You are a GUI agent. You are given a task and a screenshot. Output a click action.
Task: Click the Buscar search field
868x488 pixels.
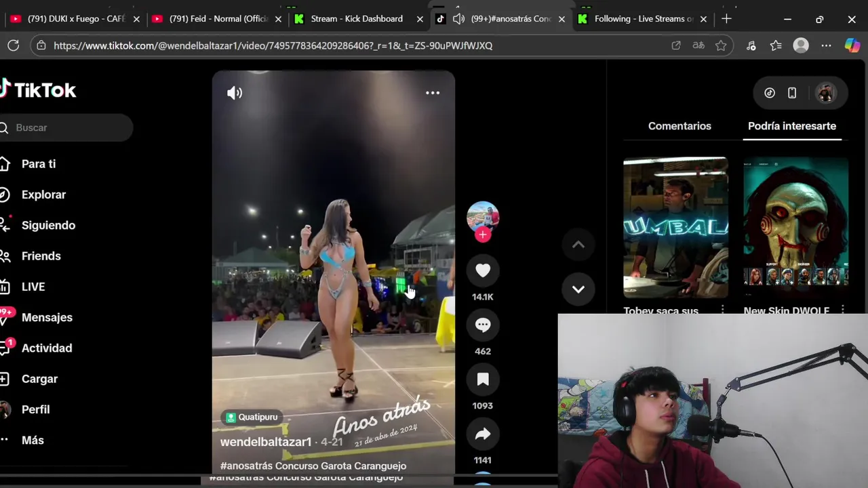coord(66,127)
